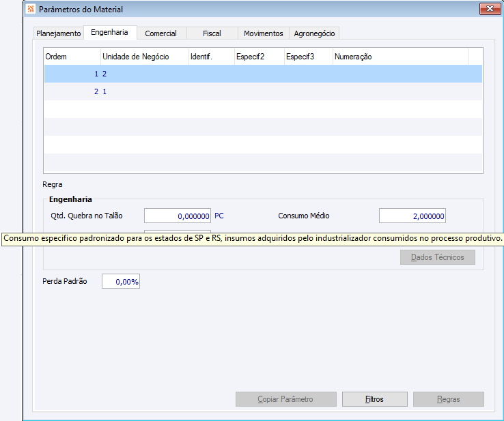Open Dados Técnicos
The height and width of the screenshot is (421, 504).
[x=438, y=257]
